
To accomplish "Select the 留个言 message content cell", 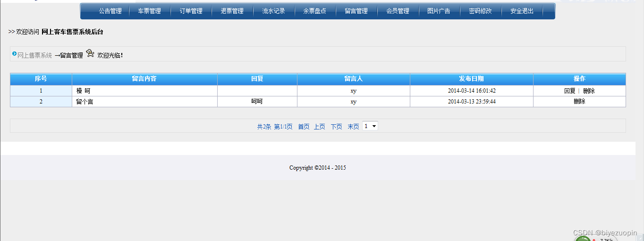I will tap(144, 102).
